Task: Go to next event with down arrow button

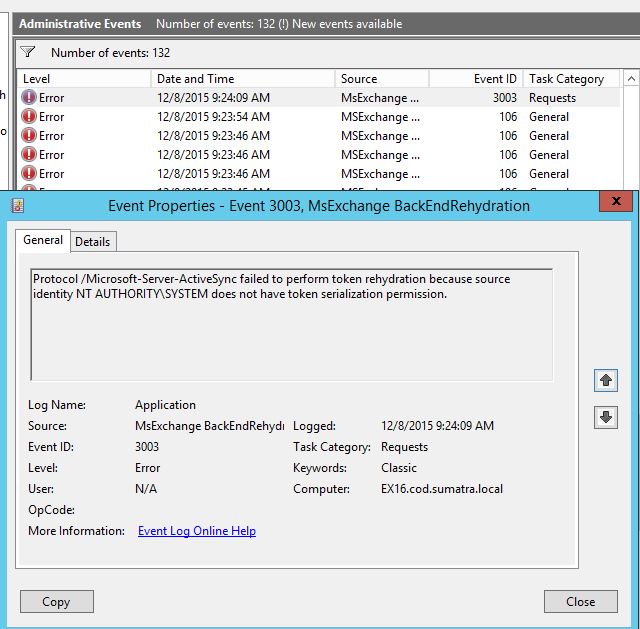Action: point(606,417)
